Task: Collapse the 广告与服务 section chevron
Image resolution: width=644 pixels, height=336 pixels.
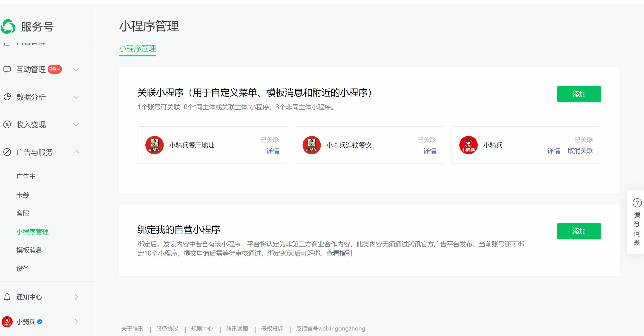Action: pos(76,152)
